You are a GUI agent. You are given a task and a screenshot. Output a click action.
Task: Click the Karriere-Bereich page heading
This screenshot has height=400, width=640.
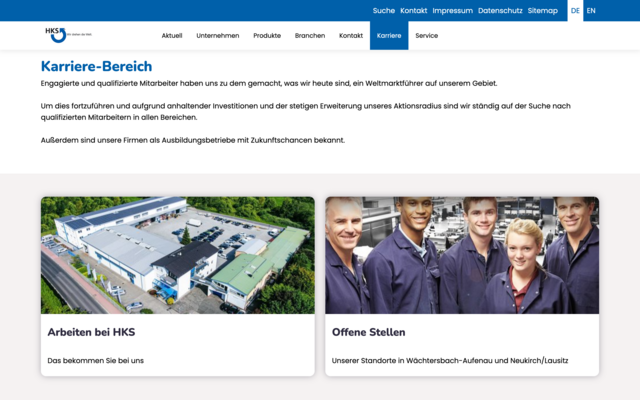click(x=96, y=66)
